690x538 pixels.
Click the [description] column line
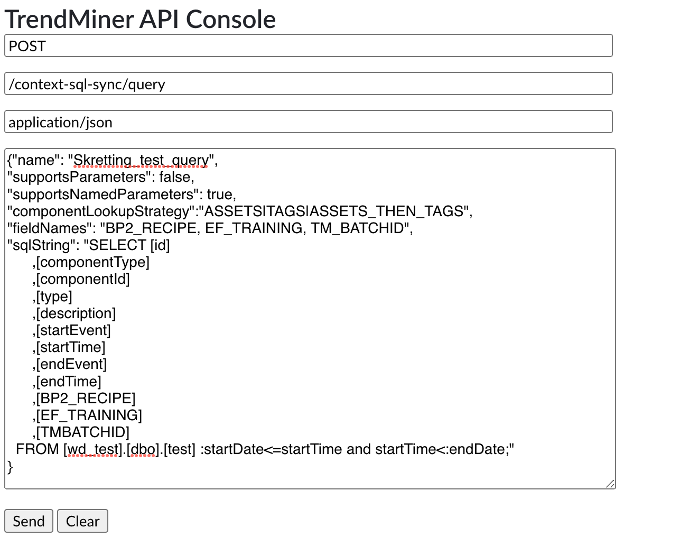76,313
